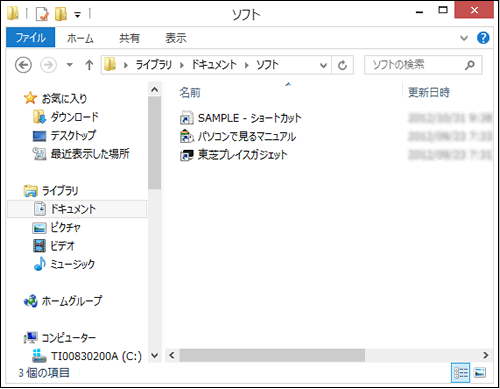
Task: Click the music note icon beside ミュージック
Action: coord(40,264)
